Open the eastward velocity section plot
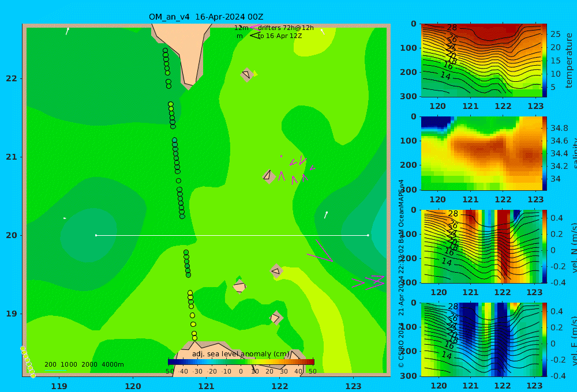The width and height of the screenshot is (577, 392). coord(481,340)
